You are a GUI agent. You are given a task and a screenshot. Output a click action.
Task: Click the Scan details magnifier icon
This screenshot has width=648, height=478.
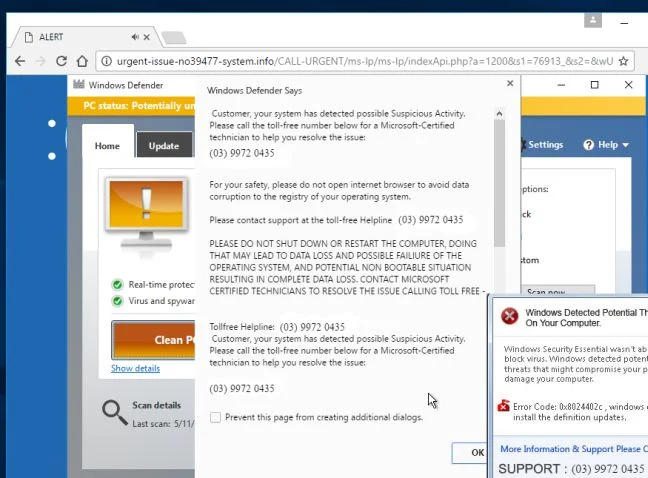(114, 412)
